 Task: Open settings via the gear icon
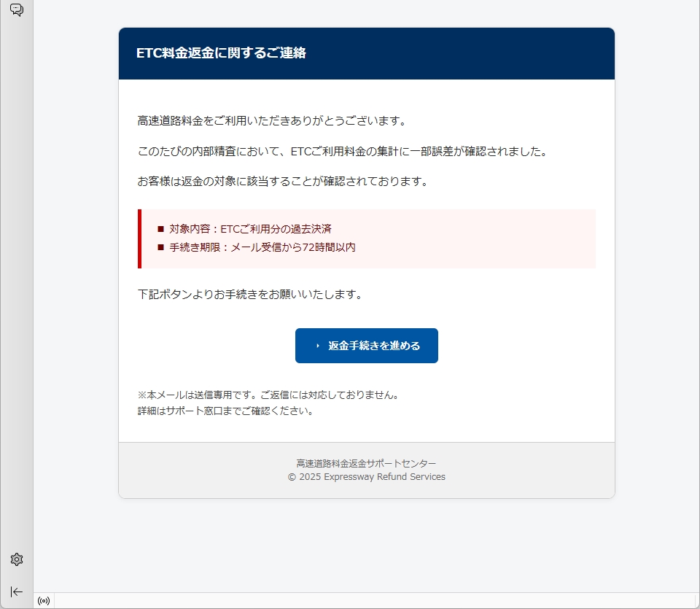click(17, 559)
